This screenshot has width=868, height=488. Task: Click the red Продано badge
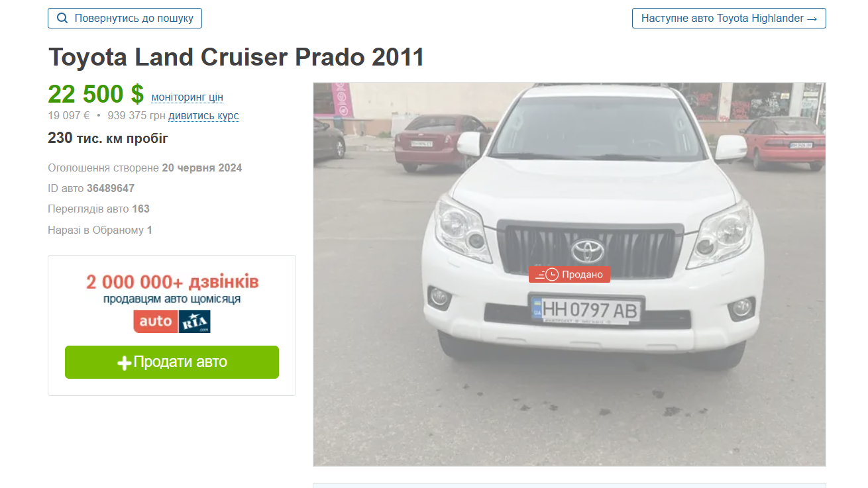click(569, 274)
